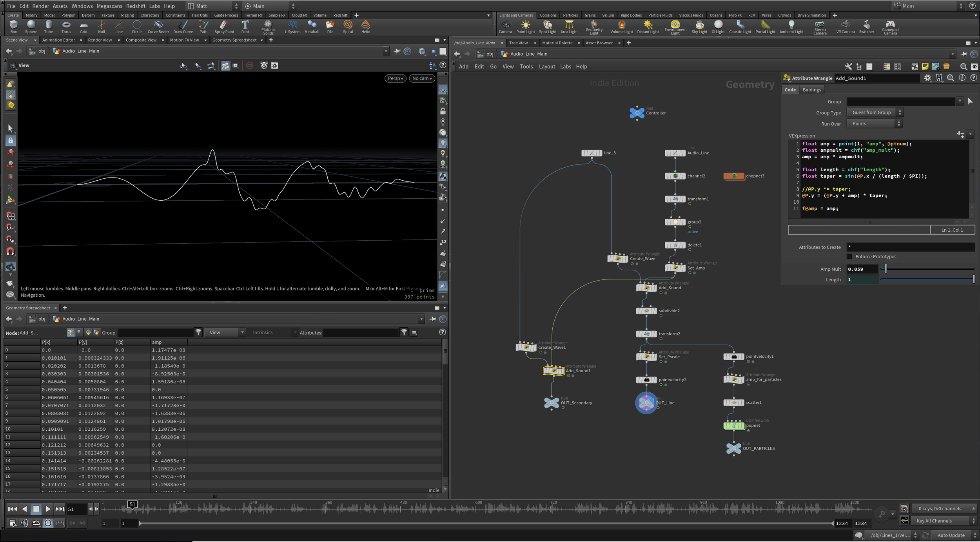This screenshot has width=980, height=542.
Task: Expand the Persp viewport menu
Action: pos(395,78)
